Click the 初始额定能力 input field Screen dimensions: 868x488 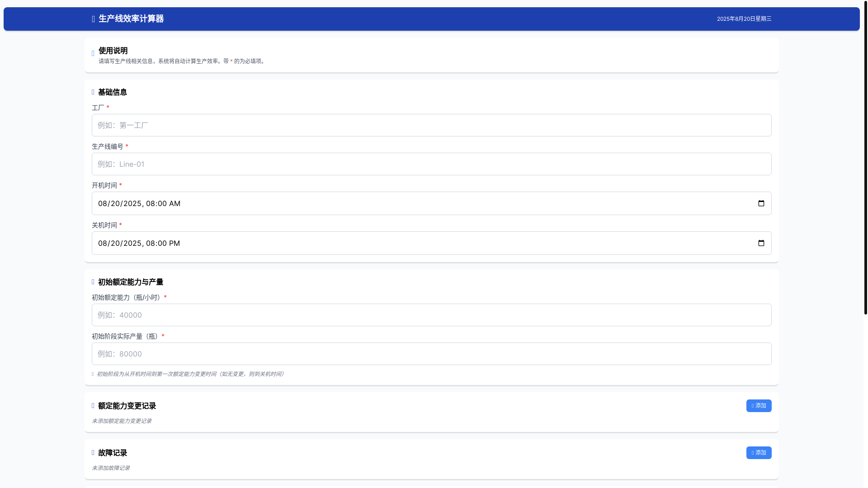(431, 315)
